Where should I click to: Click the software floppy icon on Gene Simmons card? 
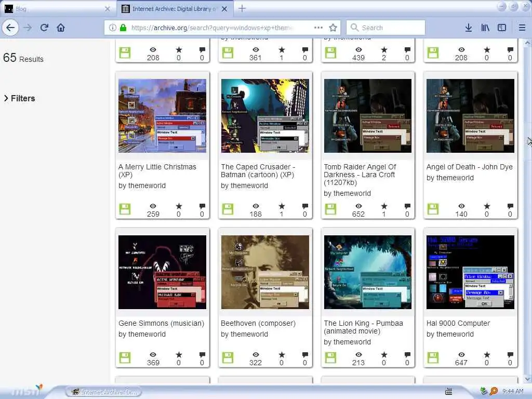point(125,357)
